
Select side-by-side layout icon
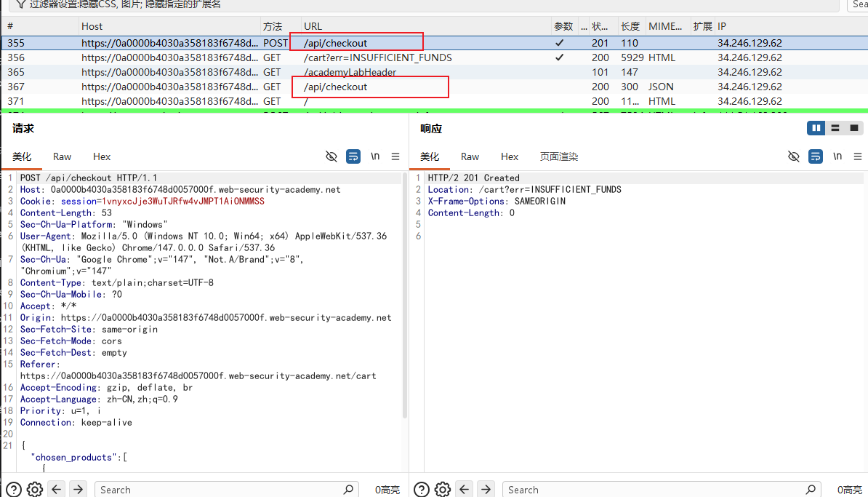tap(816, 128)
